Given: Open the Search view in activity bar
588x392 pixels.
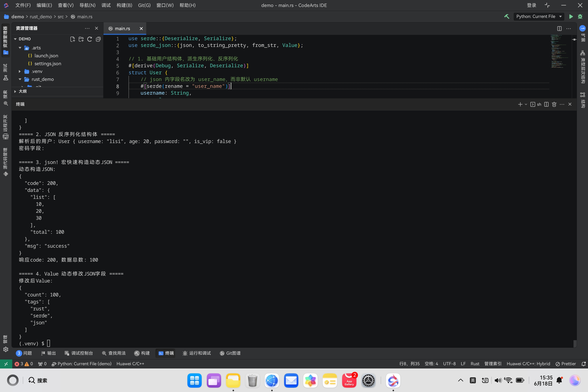Looking at the screenshot, I should pyautogui.click(x=5, y=98).
